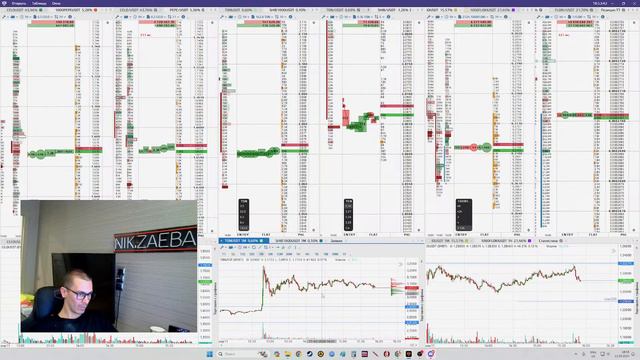Click document icon in ID/USDT ladder panel
Screen dimensions: 640x360
point(460,17)
